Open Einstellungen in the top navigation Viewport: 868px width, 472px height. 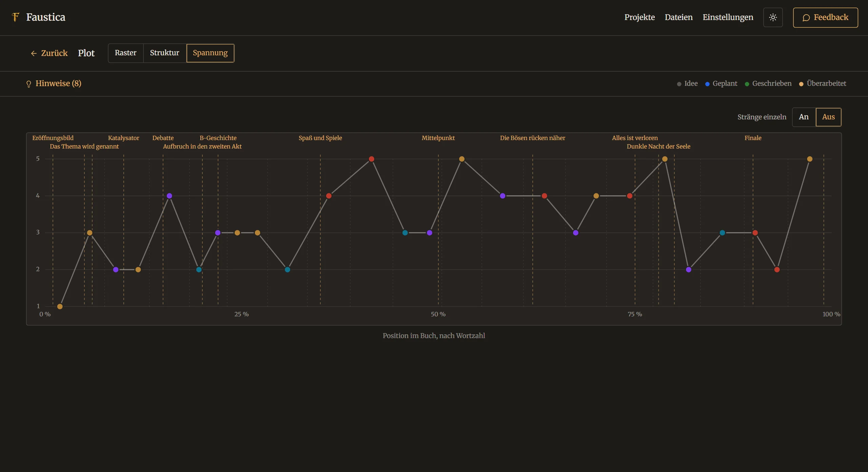pyautogui.click(x=728, y=17)
